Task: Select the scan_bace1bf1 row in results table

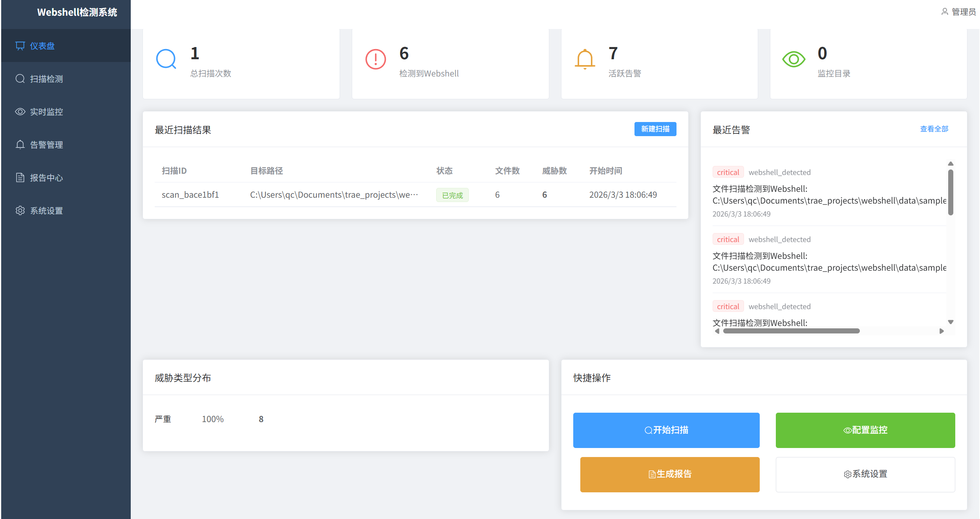Action: 415,195
